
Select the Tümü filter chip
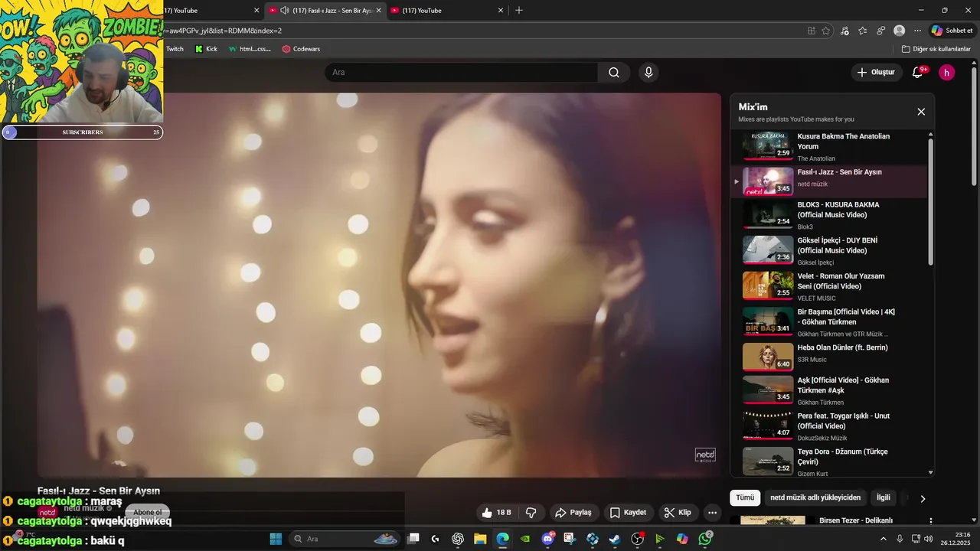point(745,497)
